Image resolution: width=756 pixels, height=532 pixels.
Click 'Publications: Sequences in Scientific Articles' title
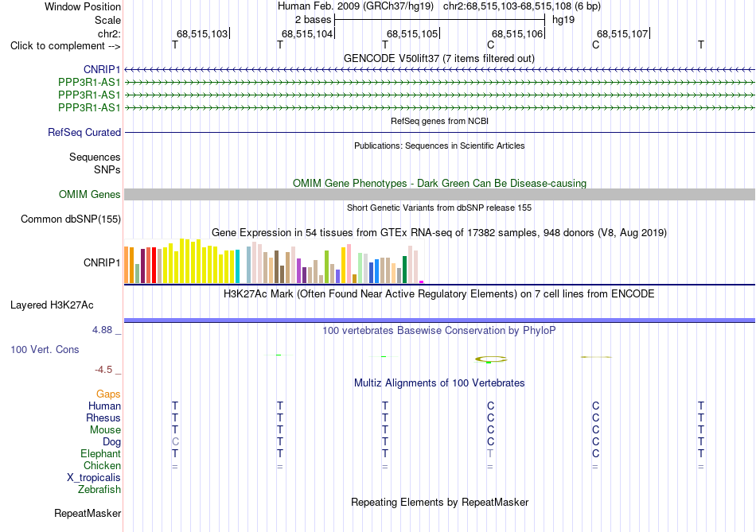click(x=439, y=146)
